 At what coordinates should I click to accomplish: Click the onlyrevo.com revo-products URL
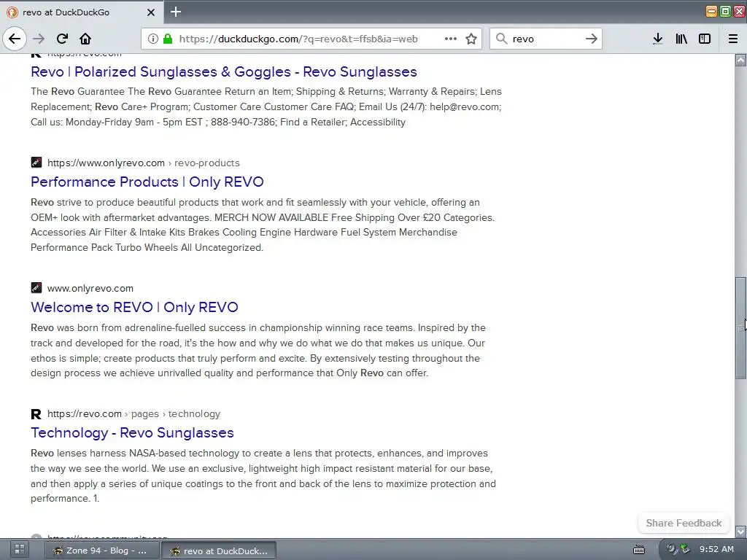coord(144,163)
